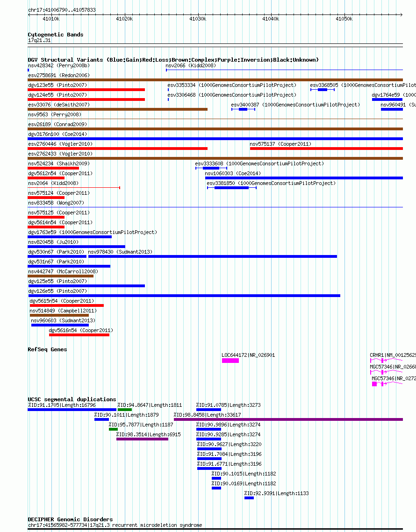This screenshot has height=532, width=416.
Task: Click the long blue dgv126e55 (Pinto2007) bar
Action: (x=184, y=296)
